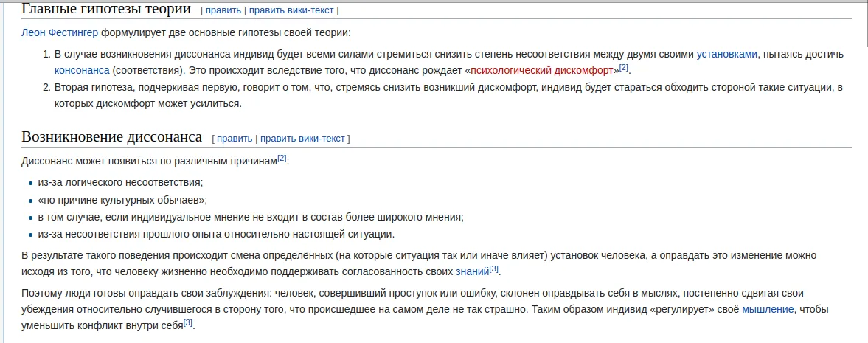The image size is (868, 343).
Task: Open red link психологический дискомфорт
Action: coord(542,70)
